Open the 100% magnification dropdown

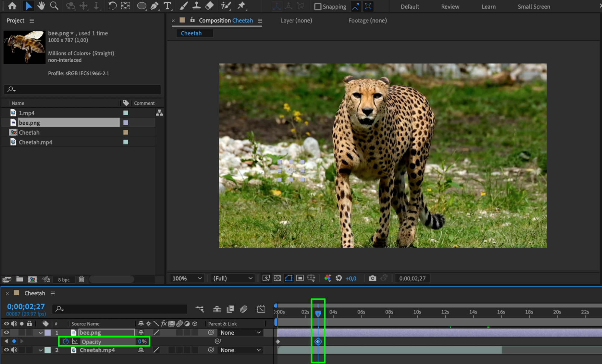187,278
